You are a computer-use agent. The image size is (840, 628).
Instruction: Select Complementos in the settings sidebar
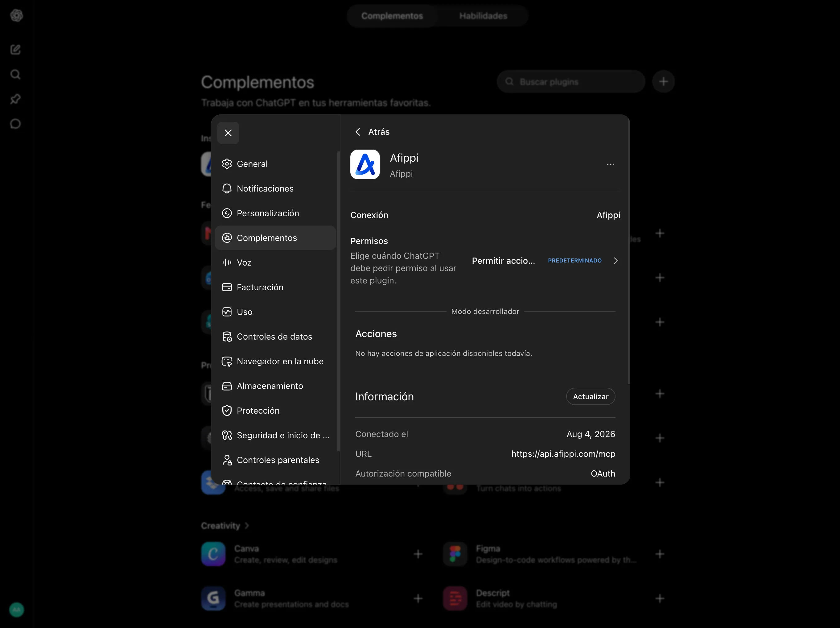pyautogui.click(x=275, y=238)
